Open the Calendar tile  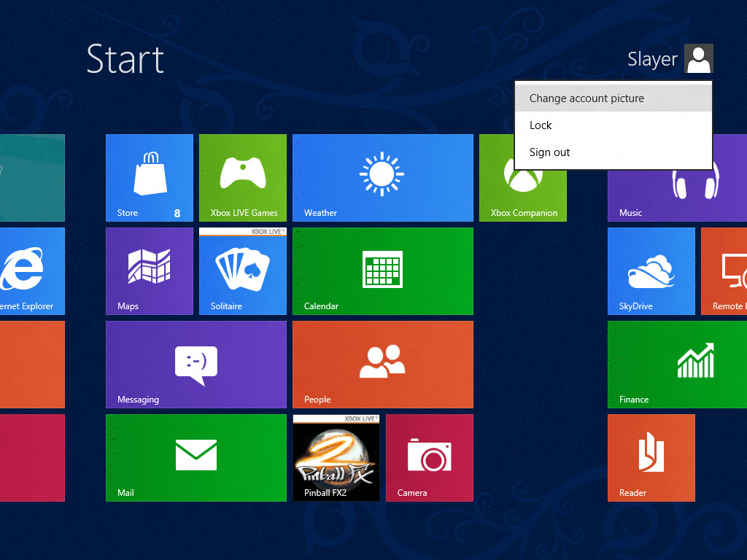click(x=382, y=271)
